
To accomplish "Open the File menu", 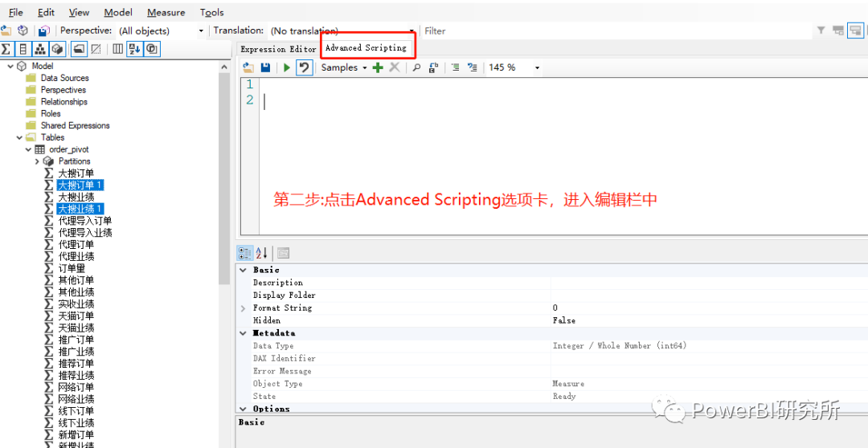I will pos(16,12).
